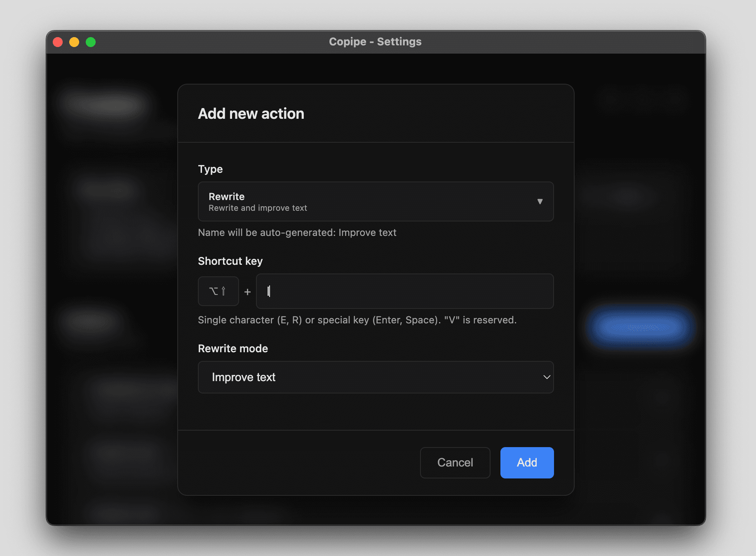This screenshot has width=756, height=556.
Task: Close the Copipe Settings window
Action: tap(58, 42)
